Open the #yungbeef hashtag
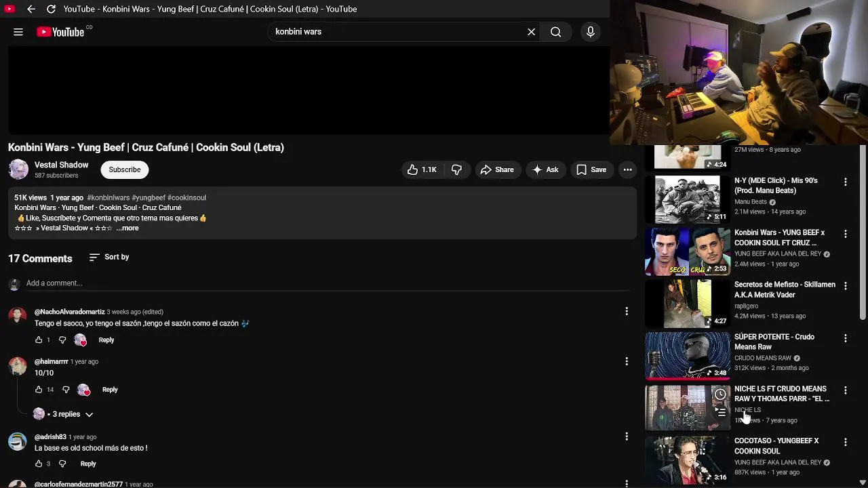The image size is (868, 488). [149, 198]
